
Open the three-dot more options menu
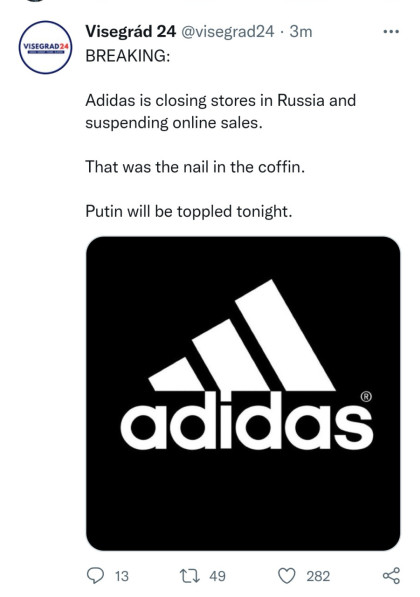pyautogui.click(x=391, y=32)
